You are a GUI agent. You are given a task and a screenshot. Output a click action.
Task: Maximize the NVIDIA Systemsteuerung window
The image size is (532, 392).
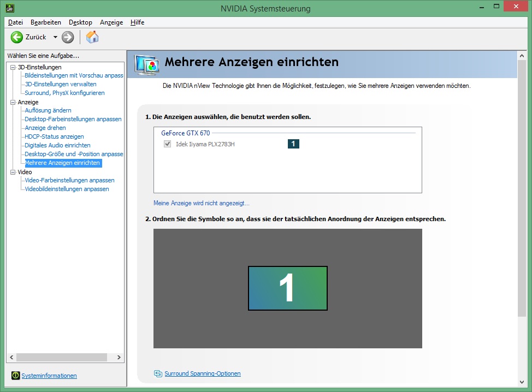496,7
